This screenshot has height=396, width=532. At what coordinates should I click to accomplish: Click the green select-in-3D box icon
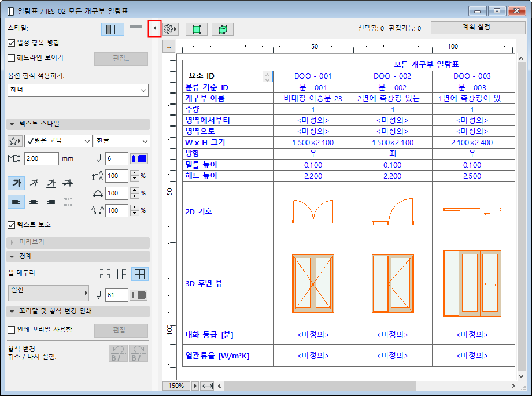pos(222,29)
